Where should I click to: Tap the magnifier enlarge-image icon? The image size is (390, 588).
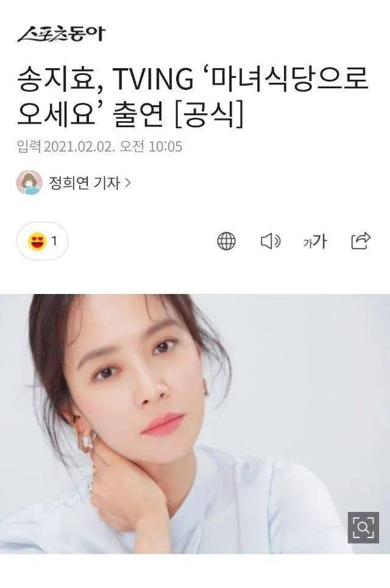click(x=363, y=527)
